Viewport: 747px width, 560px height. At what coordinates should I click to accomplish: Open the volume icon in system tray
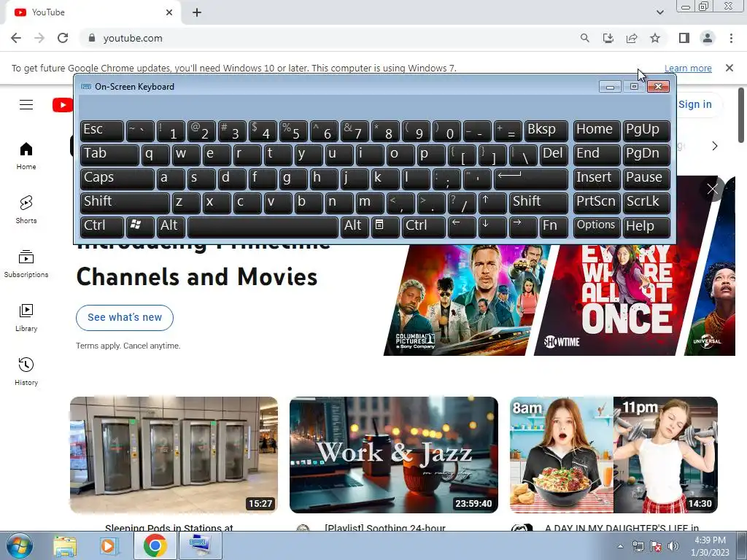tap(673, 547)
